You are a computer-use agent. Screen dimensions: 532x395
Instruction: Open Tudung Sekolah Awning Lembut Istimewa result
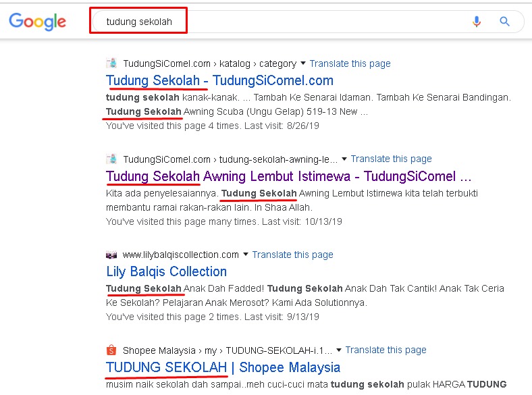click(289, 176)
